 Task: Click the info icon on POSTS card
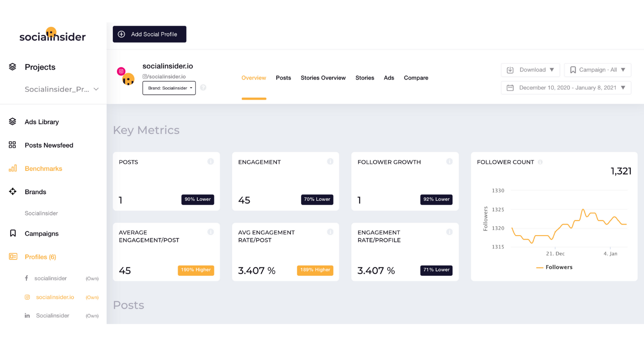coord(210,161)
